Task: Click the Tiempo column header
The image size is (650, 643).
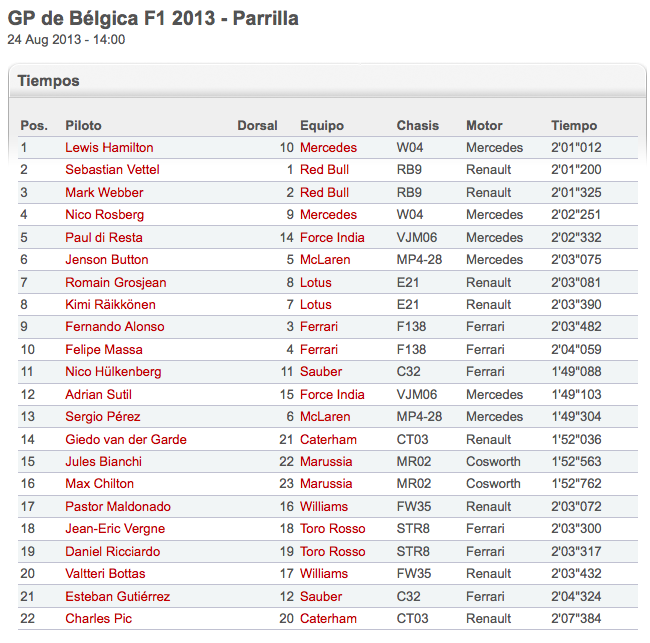Action: [x=574, y=126]
